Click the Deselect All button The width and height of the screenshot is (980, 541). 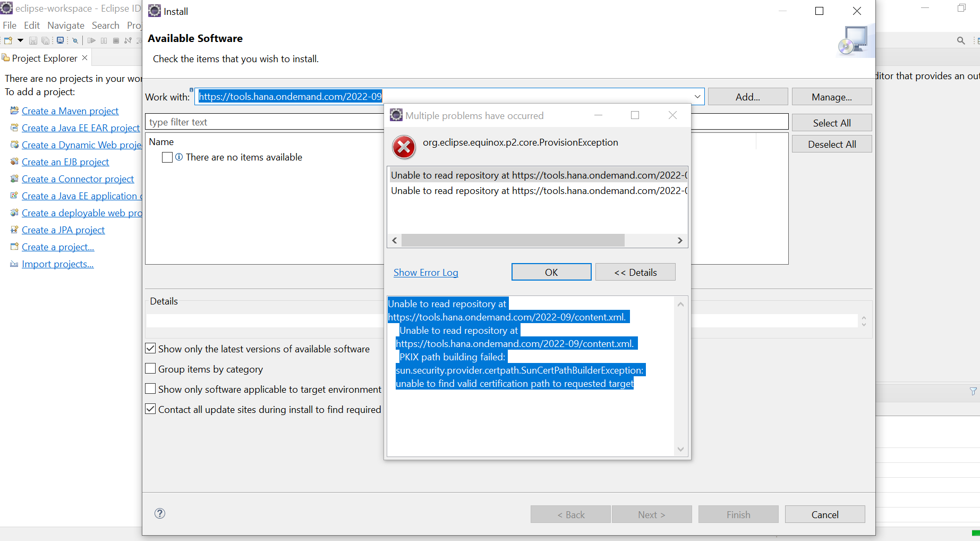click(x=832, y=144)
